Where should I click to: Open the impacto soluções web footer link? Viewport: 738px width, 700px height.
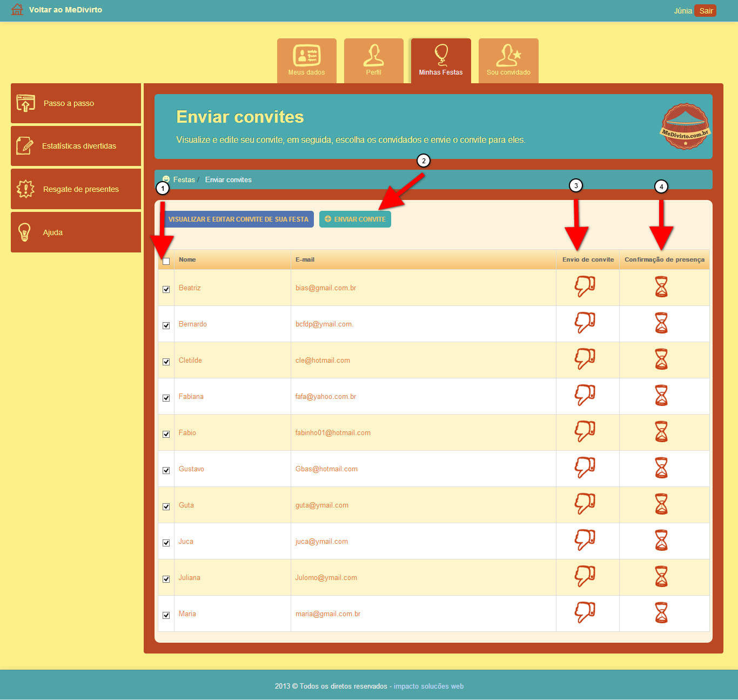point(428,686)
